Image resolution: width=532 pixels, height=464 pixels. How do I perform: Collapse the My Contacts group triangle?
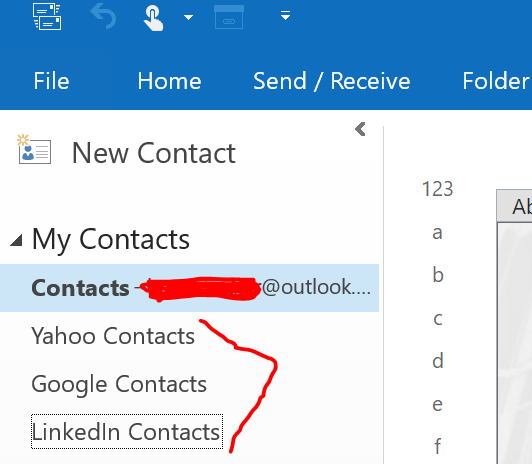16,240
